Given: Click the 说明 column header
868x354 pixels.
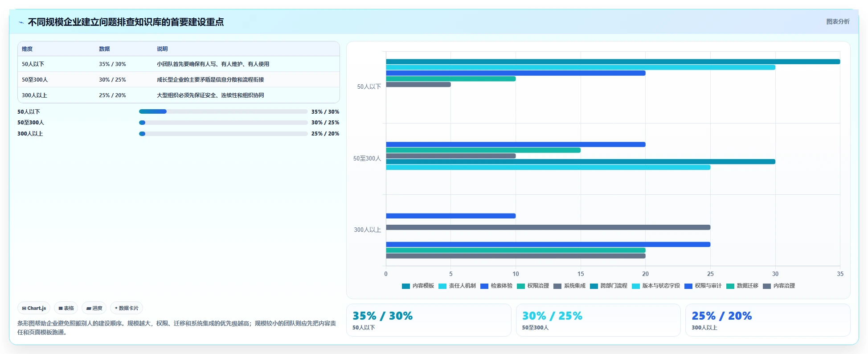Looking at the screenshot, I should point(162,49).
